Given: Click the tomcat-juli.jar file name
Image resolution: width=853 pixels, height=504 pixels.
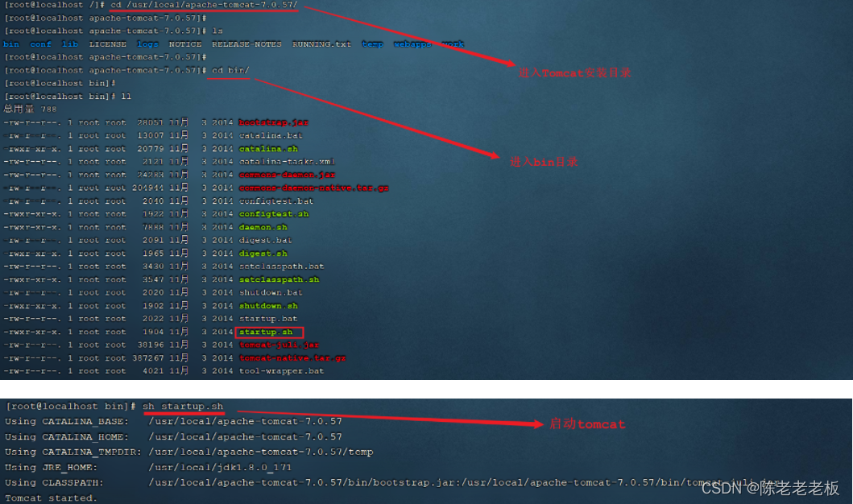Looking at the screenshot, I should (279, 345).
